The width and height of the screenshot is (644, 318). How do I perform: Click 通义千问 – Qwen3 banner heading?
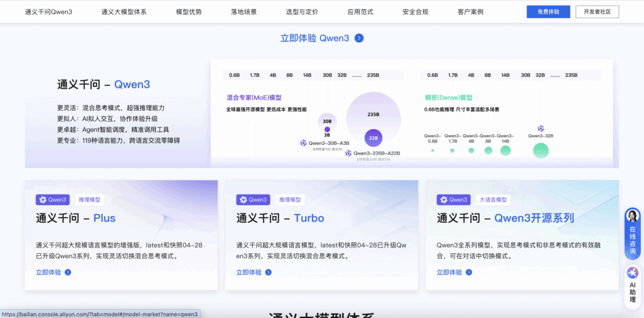(x=104, y=85)
